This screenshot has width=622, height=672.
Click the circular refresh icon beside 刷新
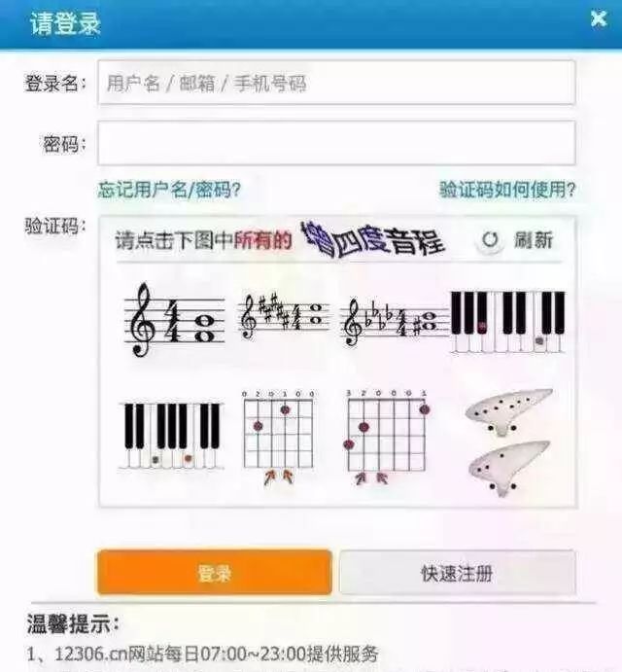click(490, 240)
